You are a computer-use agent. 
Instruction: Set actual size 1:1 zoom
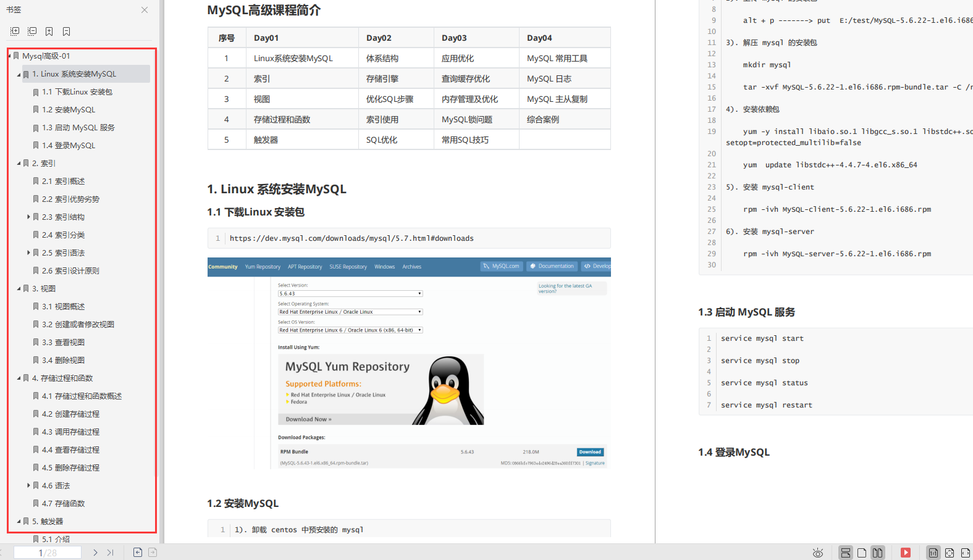click(933, 553)
